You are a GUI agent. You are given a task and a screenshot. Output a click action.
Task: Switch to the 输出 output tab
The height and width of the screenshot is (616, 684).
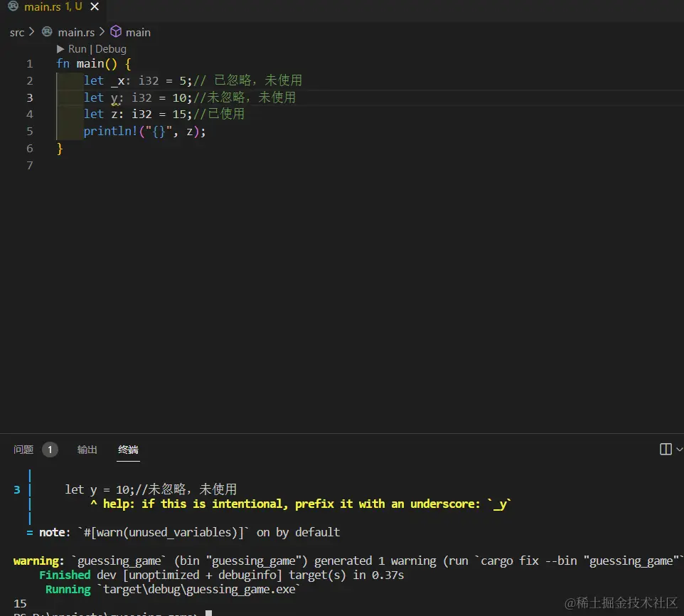click(x=87, y=450)
